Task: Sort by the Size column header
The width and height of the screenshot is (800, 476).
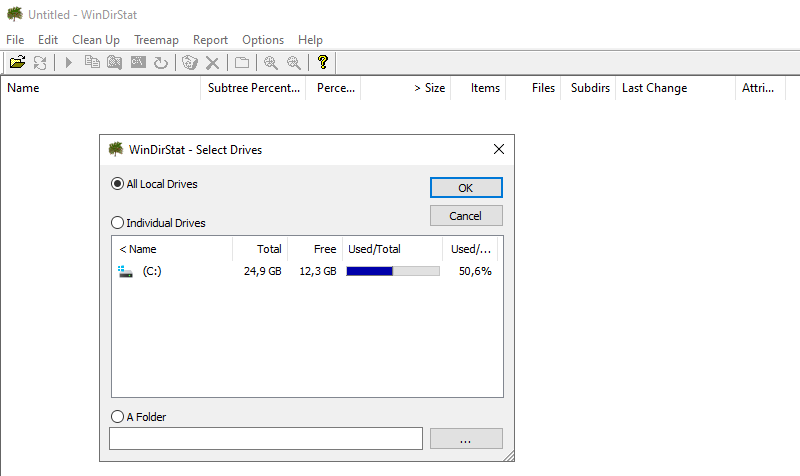Action: (x=406, y=88)
